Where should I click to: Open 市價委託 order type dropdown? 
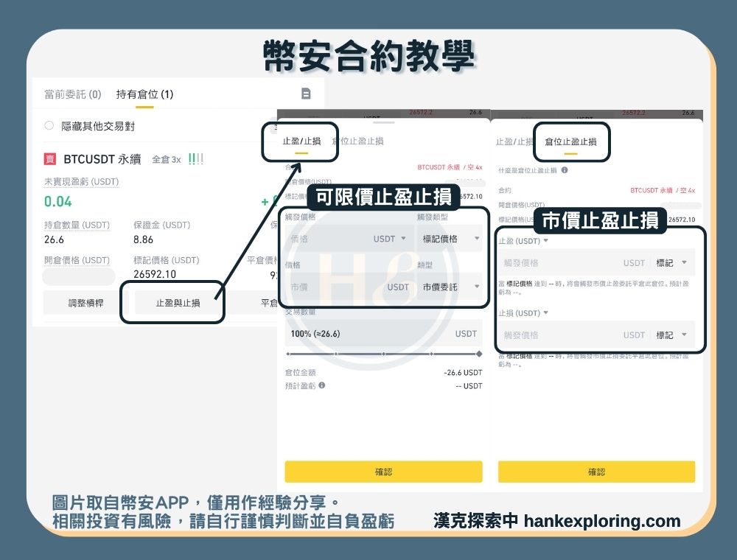(x=450, y=287)
